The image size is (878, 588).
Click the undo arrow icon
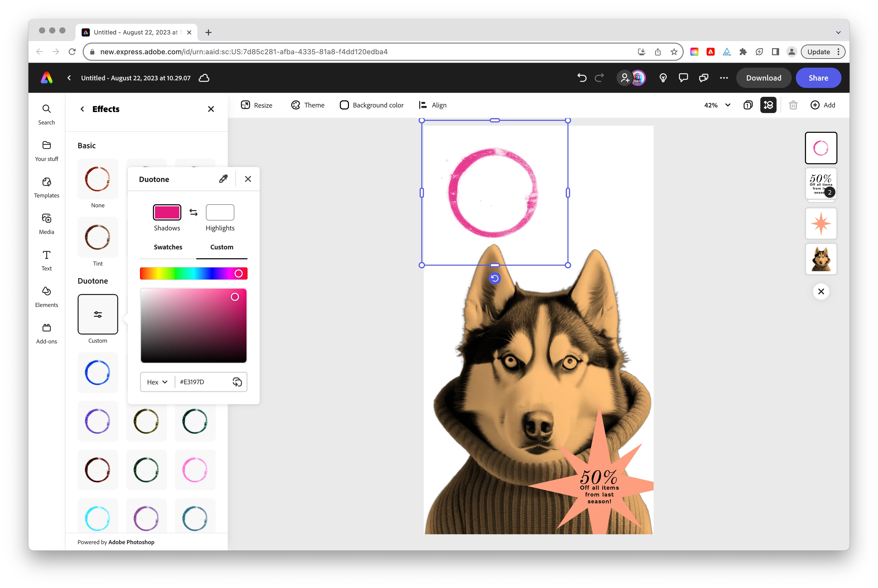(582, 78)
